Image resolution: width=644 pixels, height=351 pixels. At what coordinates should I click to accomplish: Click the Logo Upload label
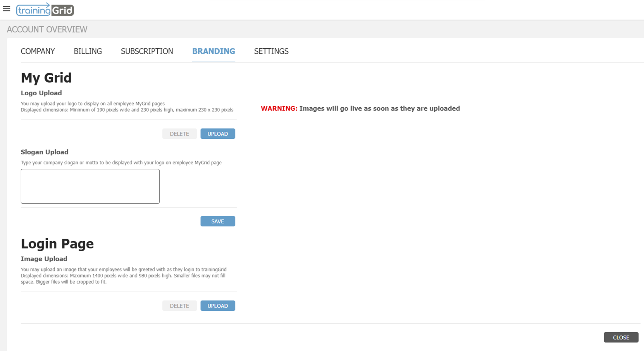coord(41,93)
